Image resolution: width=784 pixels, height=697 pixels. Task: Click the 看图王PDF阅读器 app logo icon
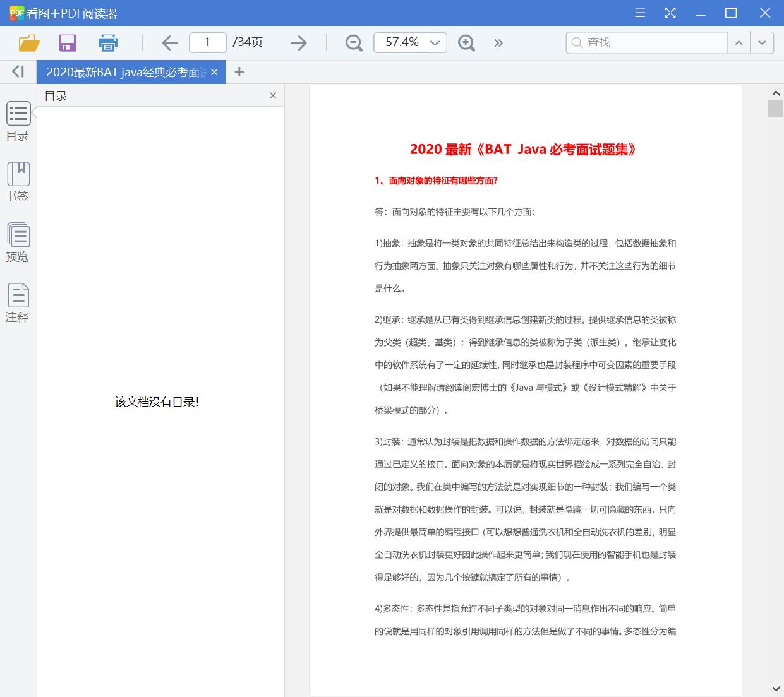(x=17, y=13)
